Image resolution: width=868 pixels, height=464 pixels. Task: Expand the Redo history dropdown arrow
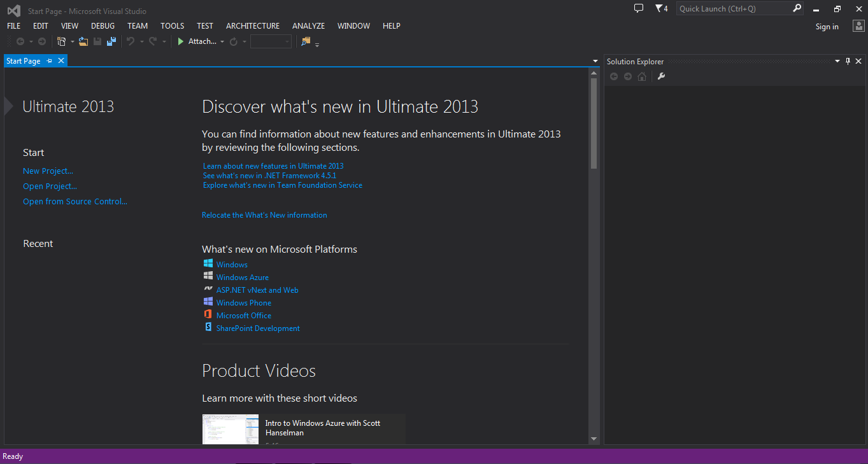[x=164, y=42]
